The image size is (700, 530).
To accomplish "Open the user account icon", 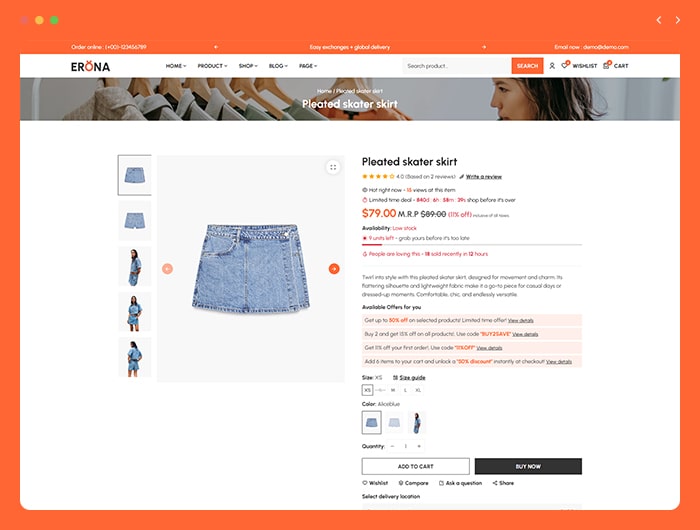I will tap(552, 66).
